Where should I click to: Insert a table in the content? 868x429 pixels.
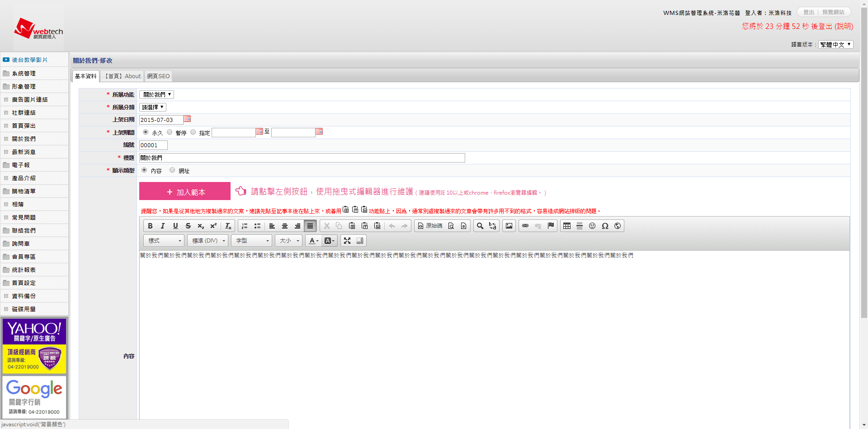pyautogui.click(x=567, y=226)
